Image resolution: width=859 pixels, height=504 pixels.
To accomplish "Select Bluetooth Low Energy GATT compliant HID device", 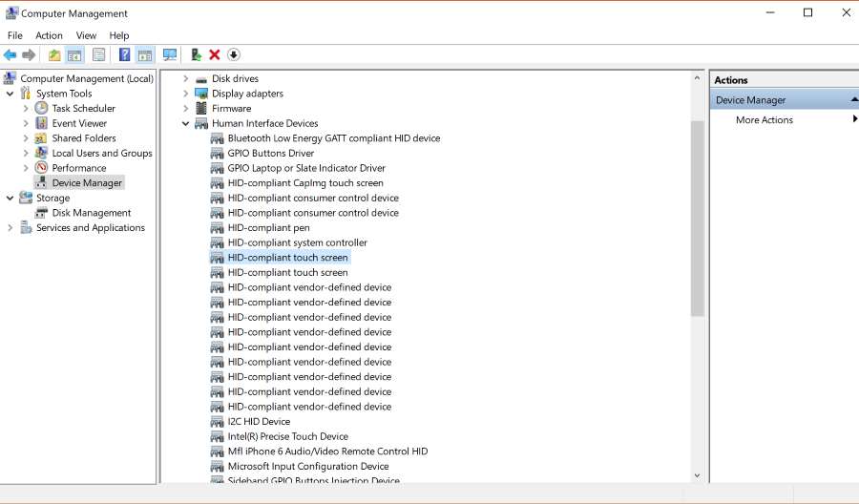I will click(334, 138).
